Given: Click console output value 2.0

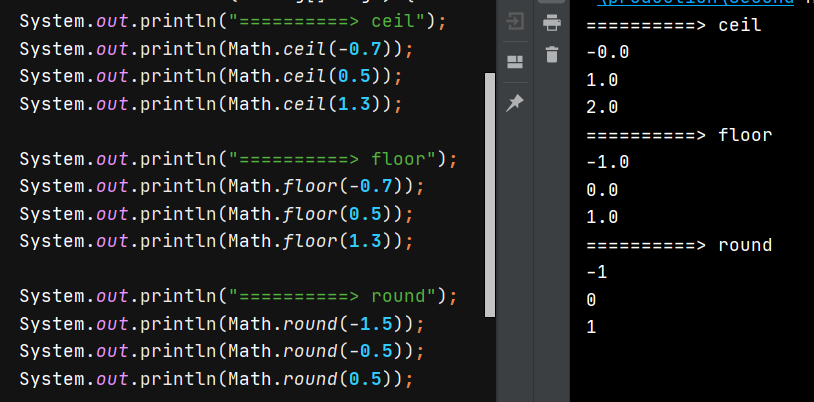Looking at the screenshot, I should click(602, 108).
